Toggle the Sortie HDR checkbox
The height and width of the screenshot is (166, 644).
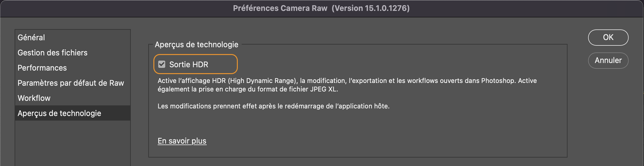click(162, 64)
